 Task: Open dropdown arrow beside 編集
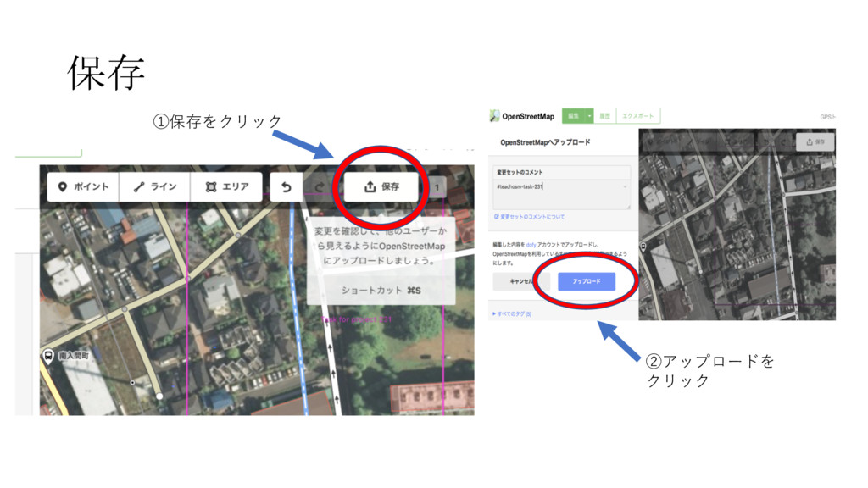tap(589, 116)
